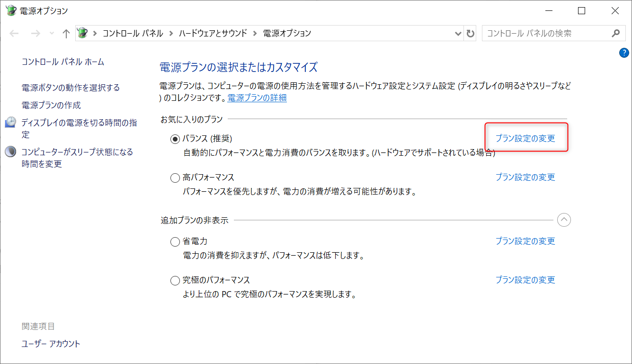Open Help with the blue question icon
This screenshot has height=364, width=632.
(x=624, y=53)
